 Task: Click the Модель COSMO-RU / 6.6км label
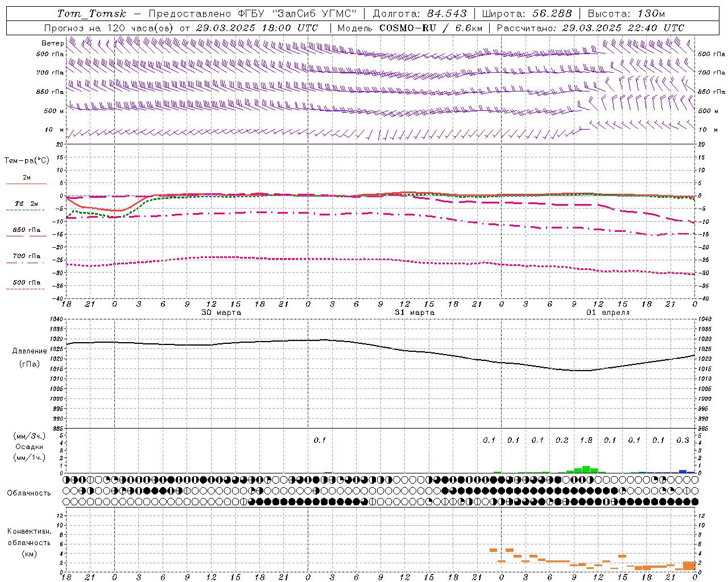click(x=410, y=28)
